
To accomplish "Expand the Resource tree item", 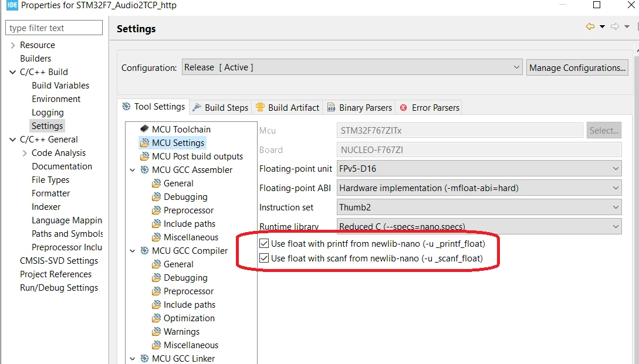I will coord(13,45).
